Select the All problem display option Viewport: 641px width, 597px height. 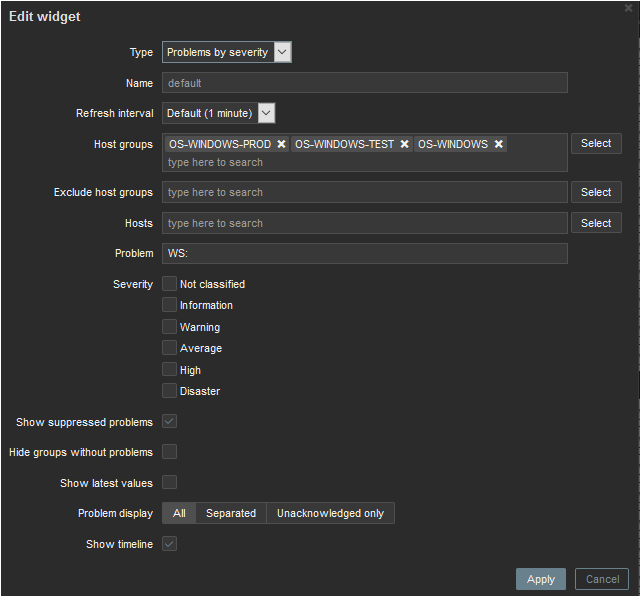[179, 513]
